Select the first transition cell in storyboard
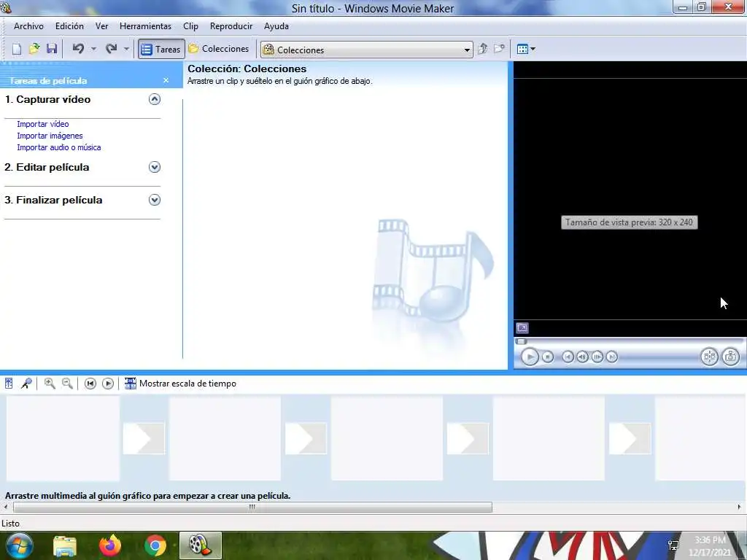The height and width of the screenshot is (560, 747). click(144, 438)
